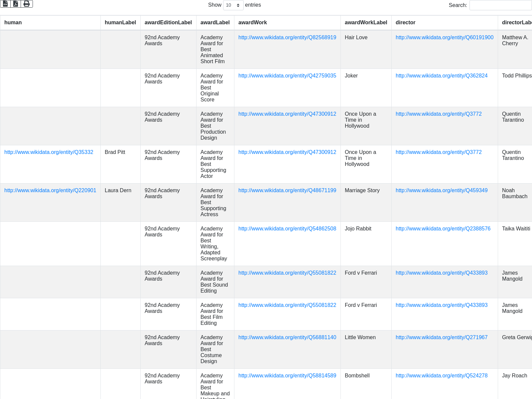Select the 'Laura Dern' cell
532x399 pixels.
click(x=120, y=202)
